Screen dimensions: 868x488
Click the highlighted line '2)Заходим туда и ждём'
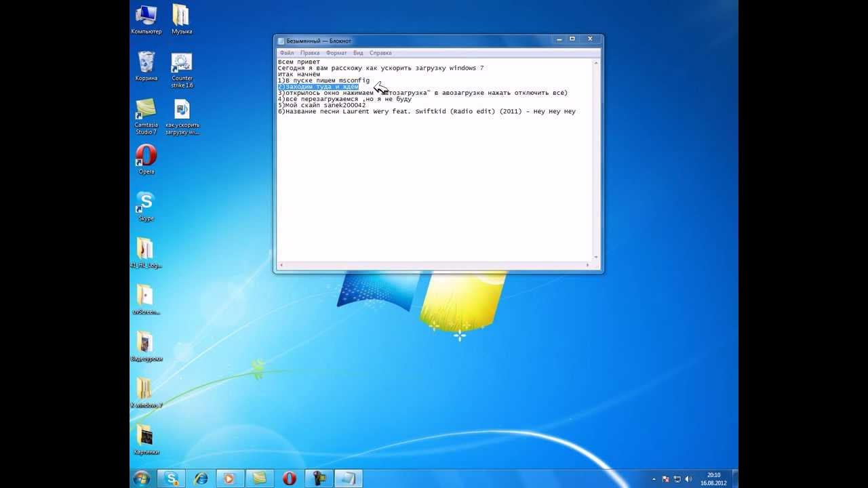click(x=318, y=87)
